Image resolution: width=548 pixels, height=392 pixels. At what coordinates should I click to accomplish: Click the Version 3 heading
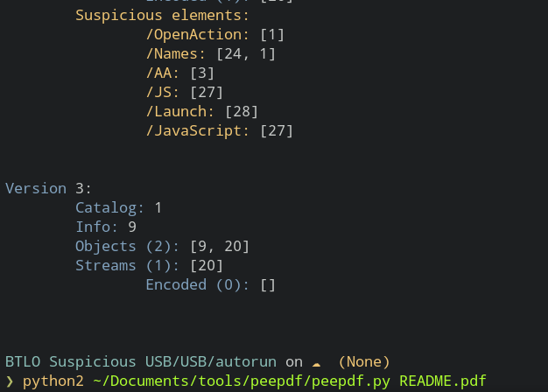[x=48, y=189]
